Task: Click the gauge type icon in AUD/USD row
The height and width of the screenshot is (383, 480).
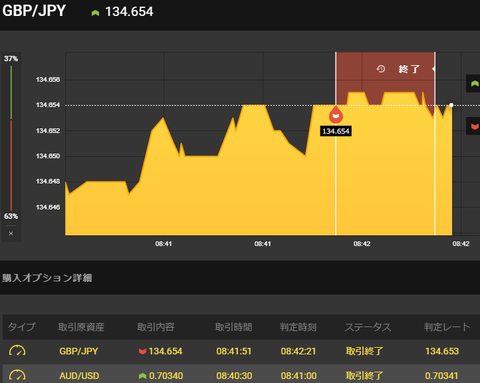Action: (17, 375)
